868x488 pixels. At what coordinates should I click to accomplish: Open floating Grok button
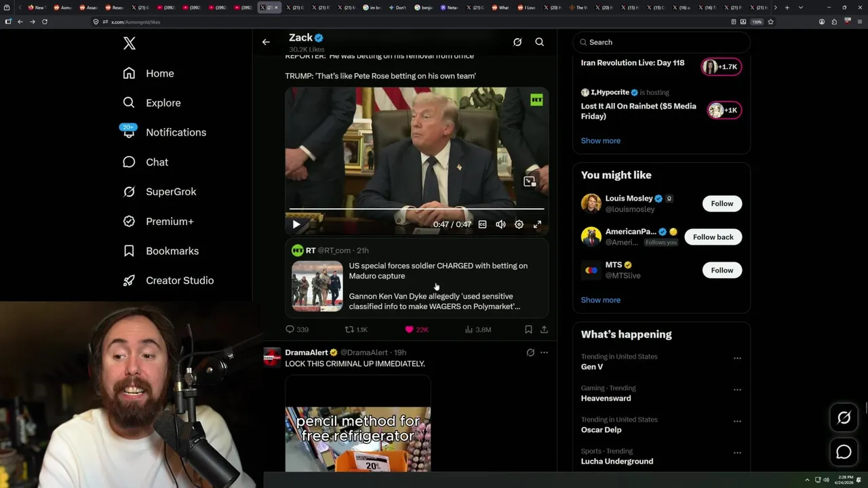pos(844,418)
